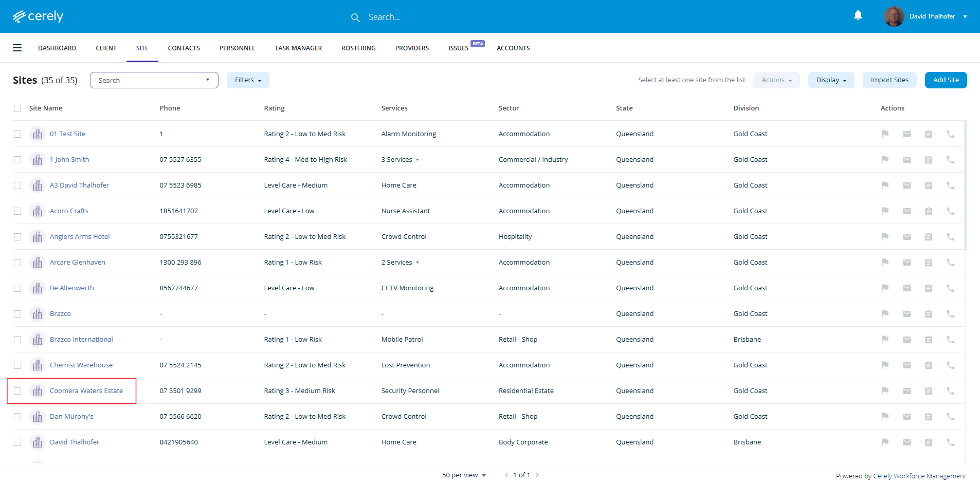Check the box for Arcare Glenhaven

pos(17,263)
